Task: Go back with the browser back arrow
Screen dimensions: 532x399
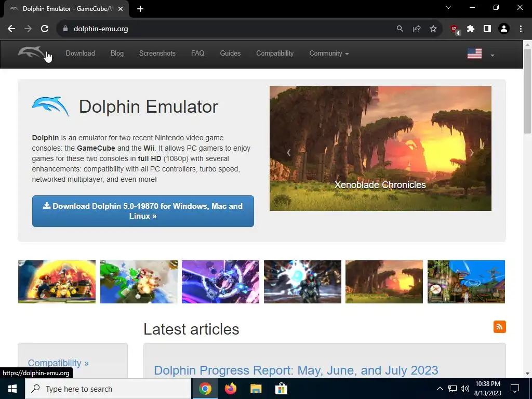Action: point(11,29)
